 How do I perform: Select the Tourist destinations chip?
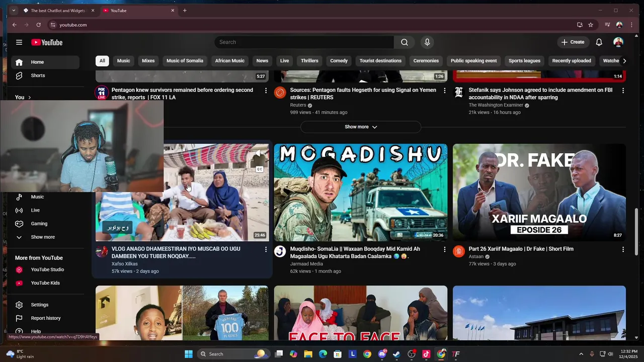380,61
